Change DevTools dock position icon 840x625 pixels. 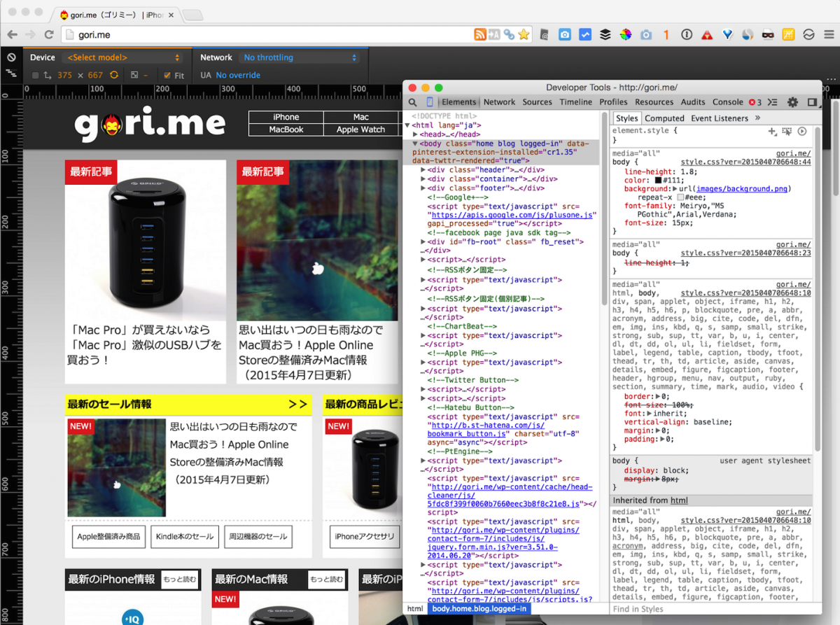tap(812, 102)
